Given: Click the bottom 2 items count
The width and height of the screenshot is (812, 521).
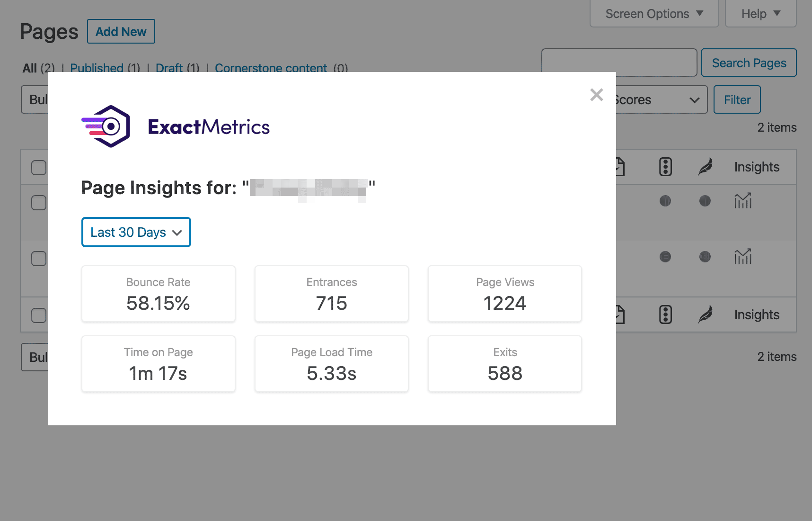Looking at the screenshot, I should pyautogui.click(x=777, y=357).
